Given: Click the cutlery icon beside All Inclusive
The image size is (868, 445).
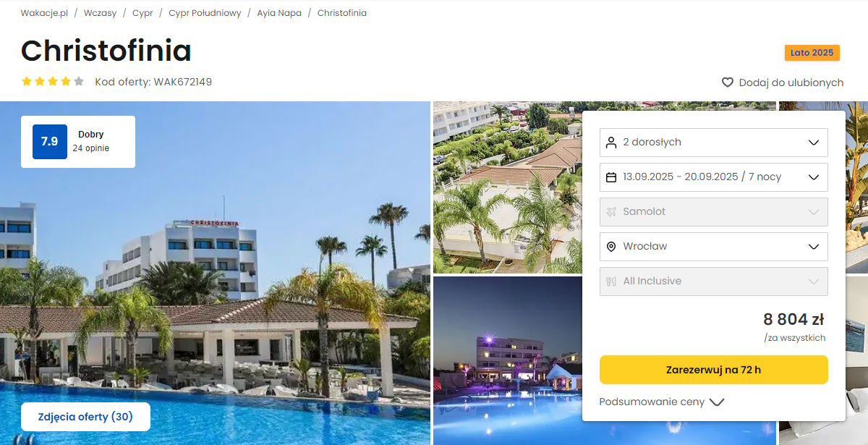Looking at the screenshot, I should [611, 281].
